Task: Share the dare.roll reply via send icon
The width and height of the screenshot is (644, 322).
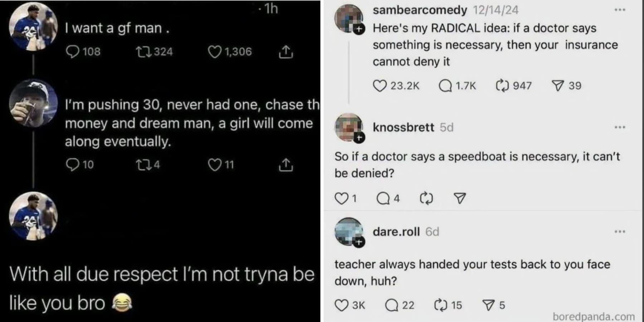Action: [x=488, y=305]
